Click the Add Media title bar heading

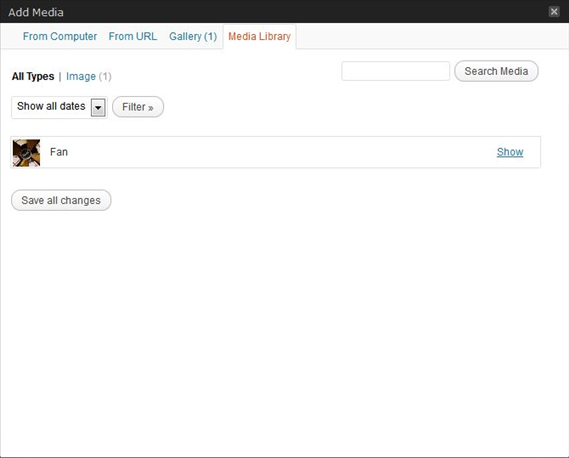(36, 12)
